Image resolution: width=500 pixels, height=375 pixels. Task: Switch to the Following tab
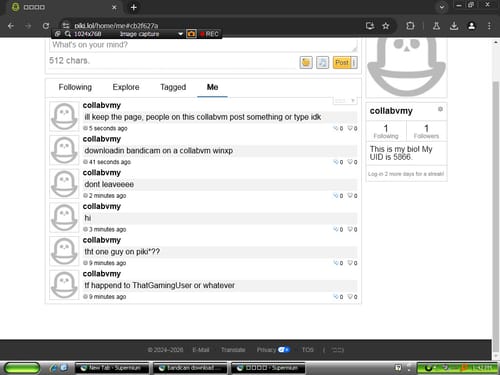pyautogui.click(x=75, y=87)
